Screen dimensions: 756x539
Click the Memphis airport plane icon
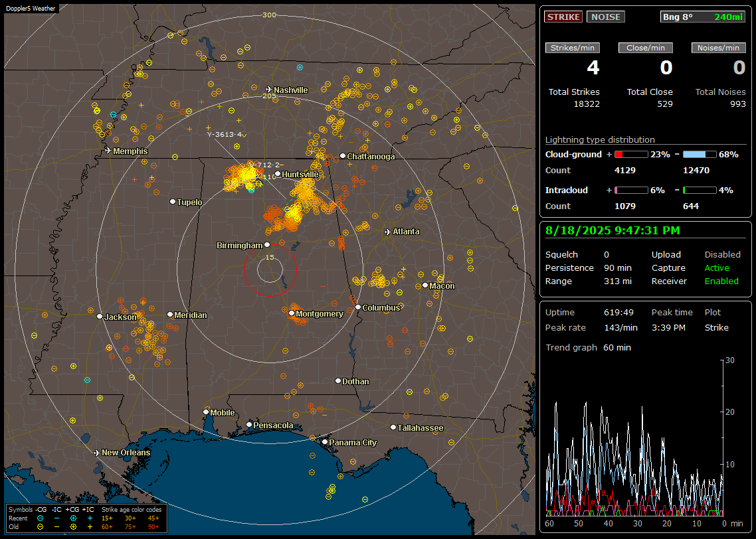[108, 151]
